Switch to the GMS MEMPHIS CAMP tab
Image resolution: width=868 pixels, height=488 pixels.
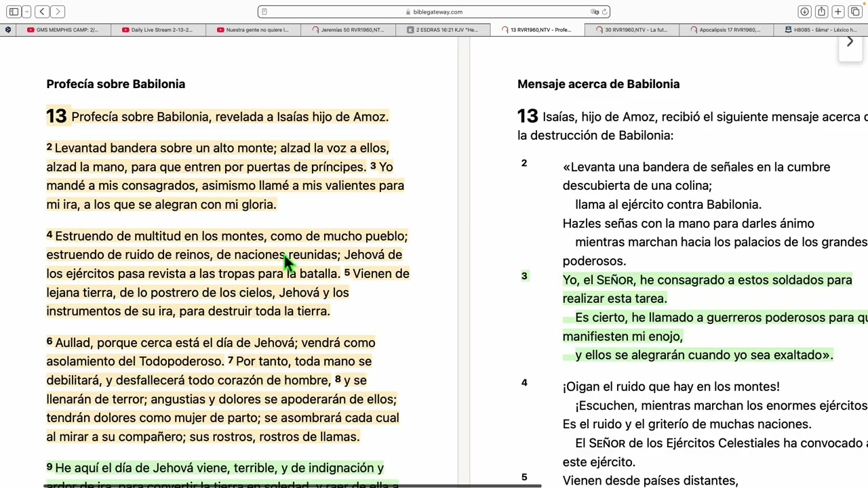pos(63,30)
